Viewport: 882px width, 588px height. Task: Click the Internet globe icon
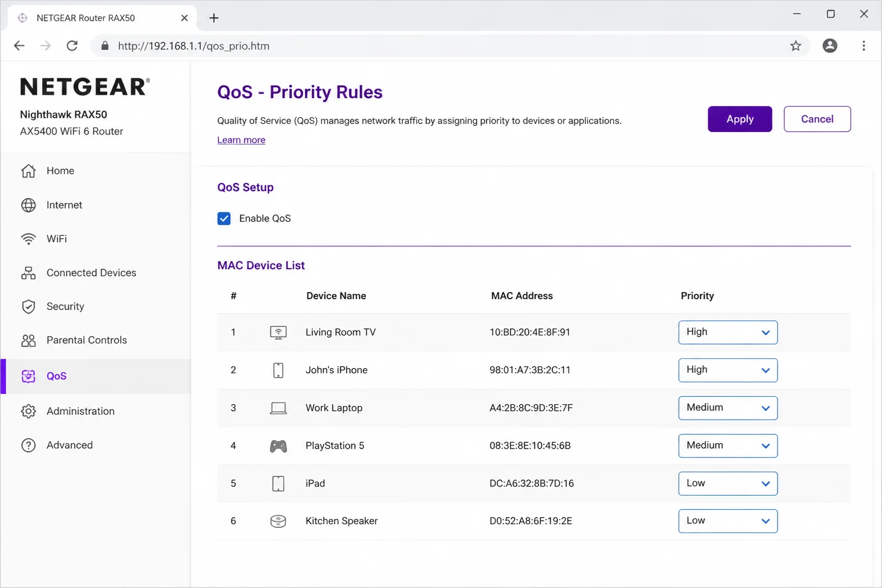click(x=28, y=205)
